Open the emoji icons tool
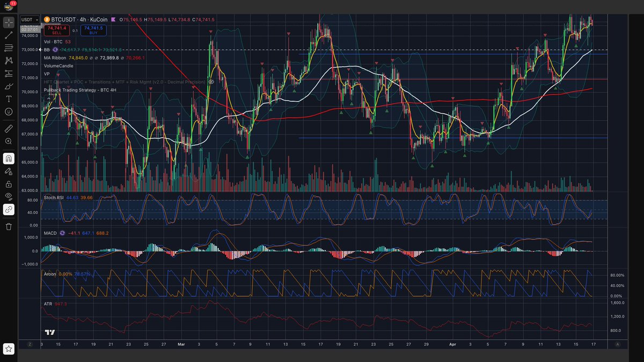The height and width of the screenshot is (362, 644). tap(9, 112)
